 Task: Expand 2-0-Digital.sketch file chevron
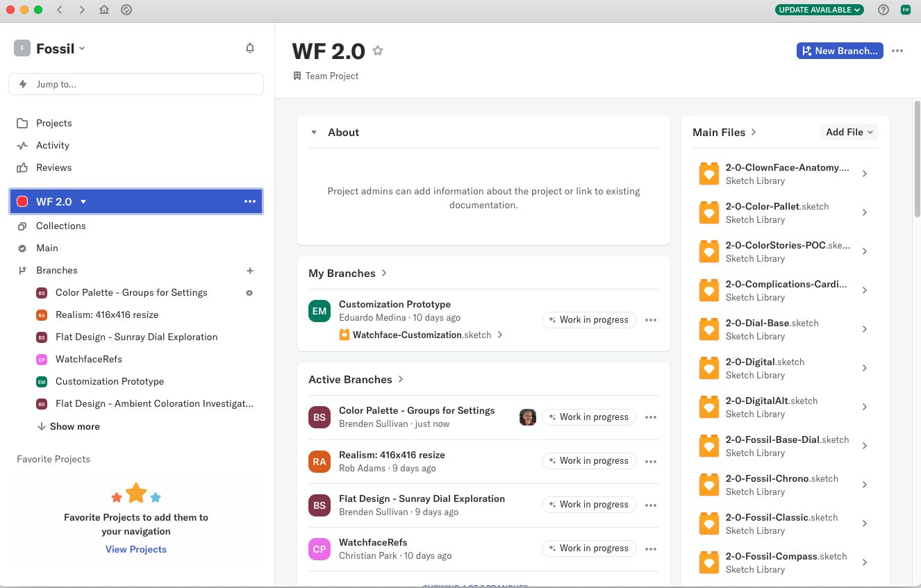[x=865, y=368]
